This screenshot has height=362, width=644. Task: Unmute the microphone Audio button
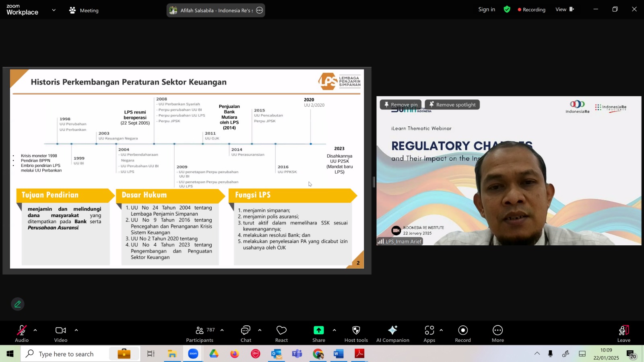[x=22, y=334]
